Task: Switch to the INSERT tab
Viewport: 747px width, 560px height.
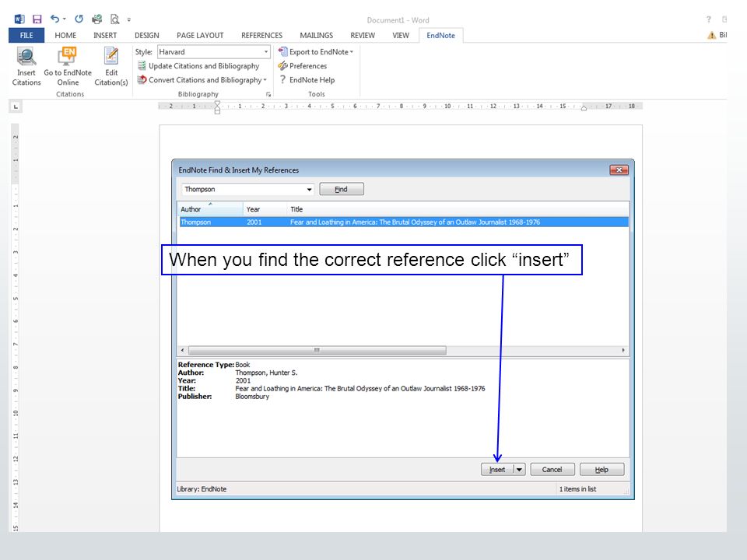Action: point(105,35)
